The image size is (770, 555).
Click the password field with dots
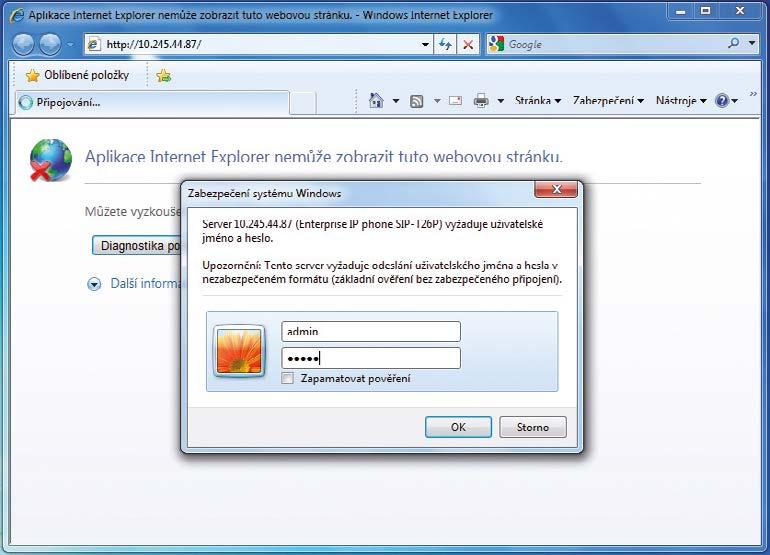tap(371, 358)
